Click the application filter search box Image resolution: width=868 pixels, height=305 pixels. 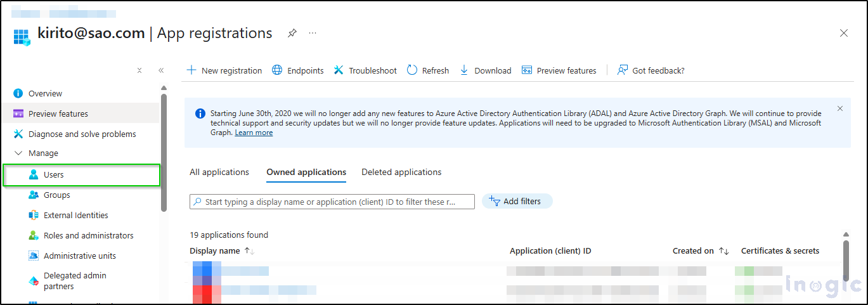332,202
